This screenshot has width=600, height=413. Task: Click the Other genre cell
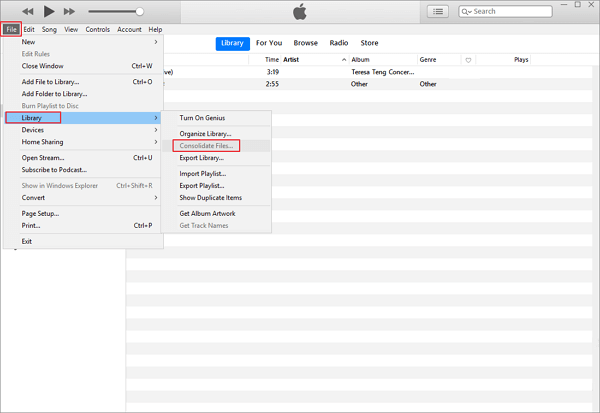pos(428,84)
